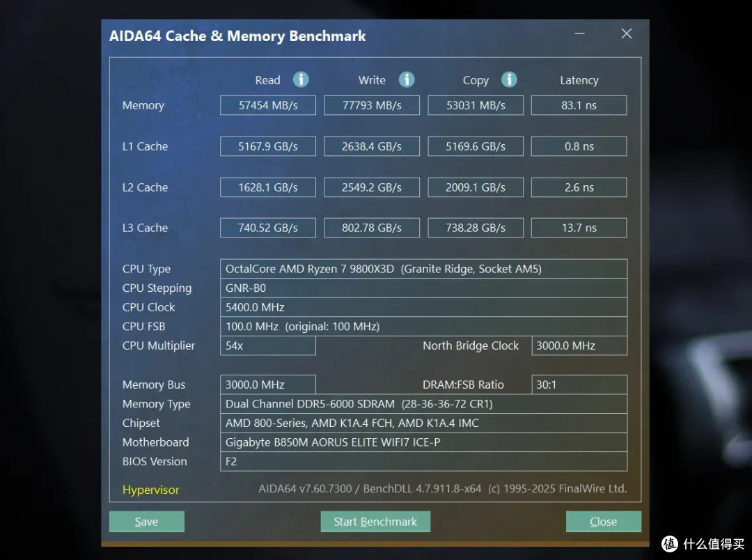Click the L1 Cache row label

tap(145, 146)
